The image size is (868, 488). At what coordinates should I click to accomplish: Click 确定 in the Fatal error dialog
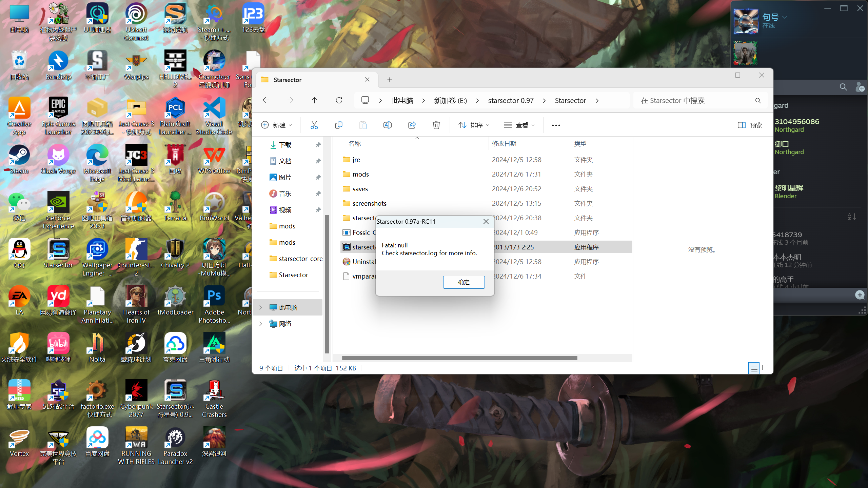click(x=463, y=282)
